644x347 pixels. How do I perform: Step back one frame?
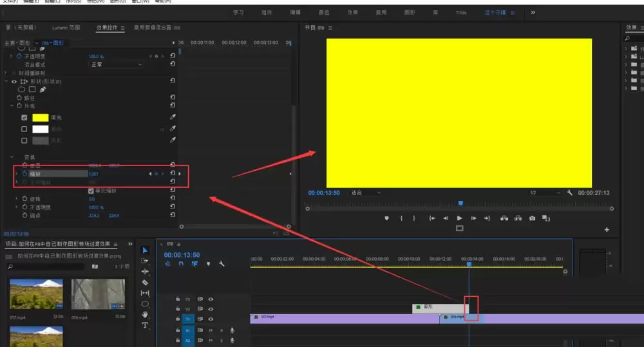coord(446,218)
